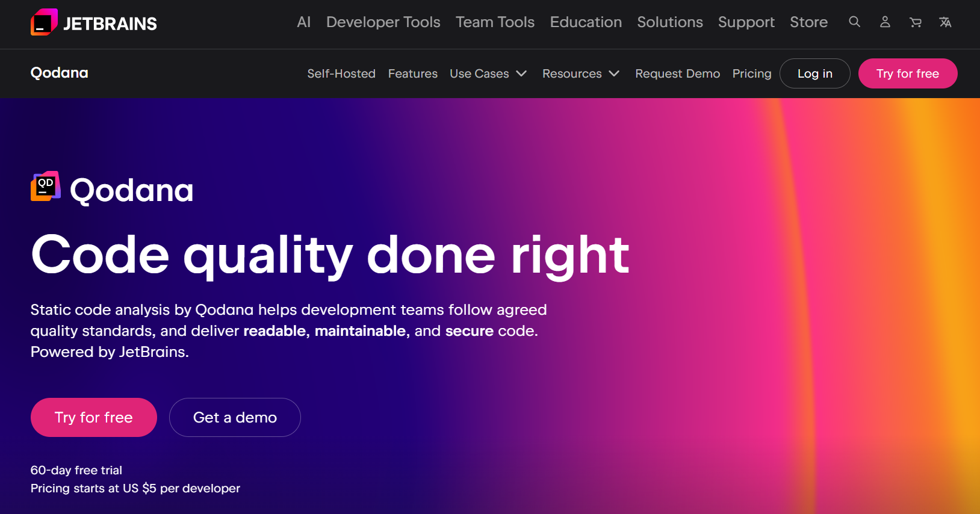Open the Team Tools menu

tap(495, 22)
